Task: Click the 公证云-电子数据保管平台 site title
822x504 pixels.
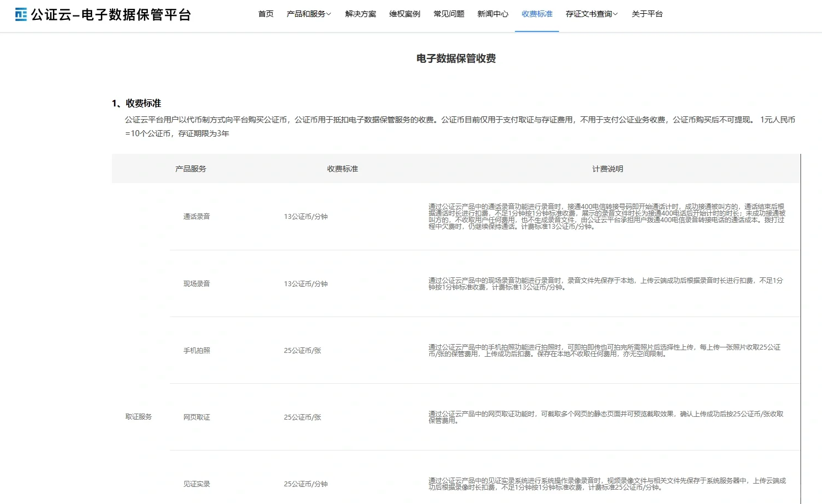Action: point(111,15)
